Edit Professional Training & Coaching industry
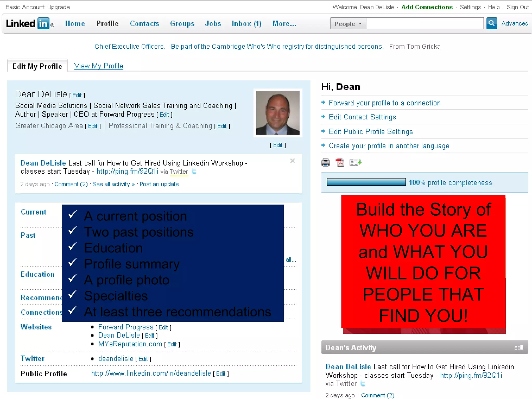Viewport: 532px width, 399px height. tap(222, 126)
